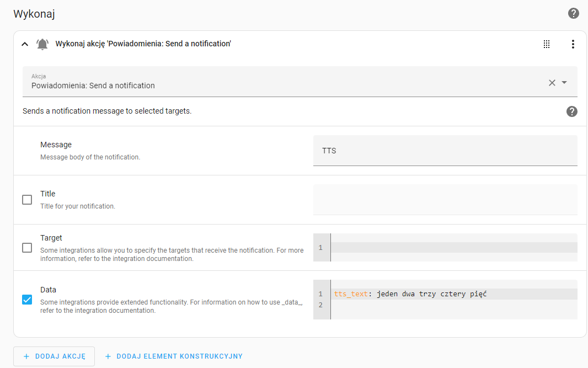Click Dodaj element konstrukcyjny button
The height and width of the screenshot is (368, 588).
click(174, 356)
